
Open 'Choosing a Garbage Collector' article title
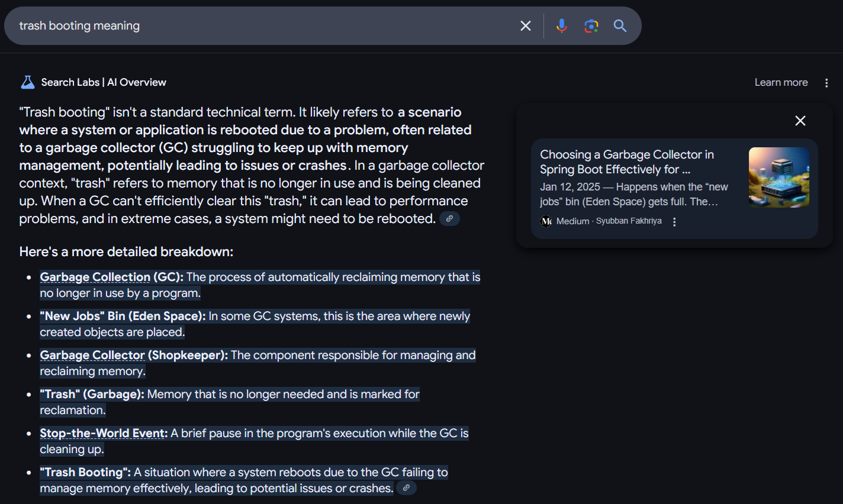click(x=627, y=162)
